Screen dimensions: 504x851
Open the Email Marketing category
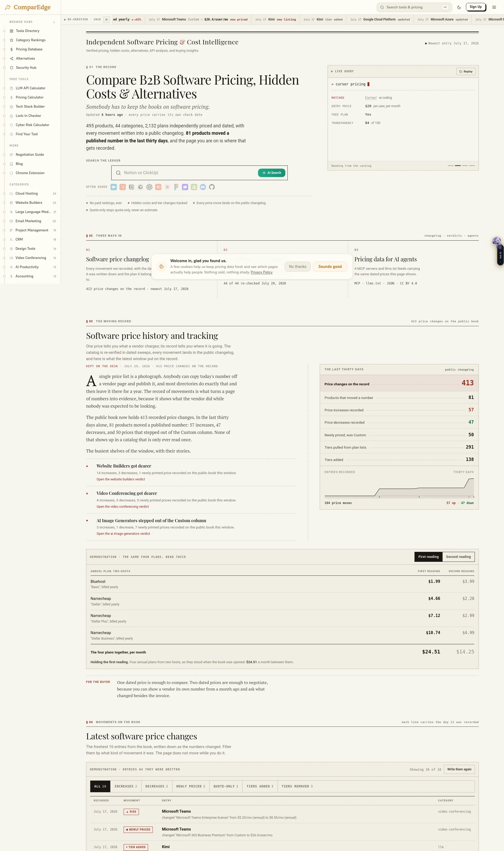click(33, 221)
